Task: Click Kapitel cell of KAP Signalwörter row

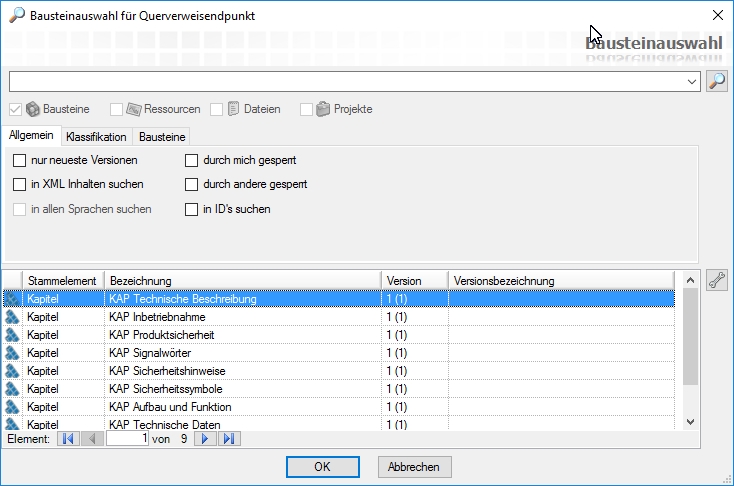Action: (x=63, y=353)
